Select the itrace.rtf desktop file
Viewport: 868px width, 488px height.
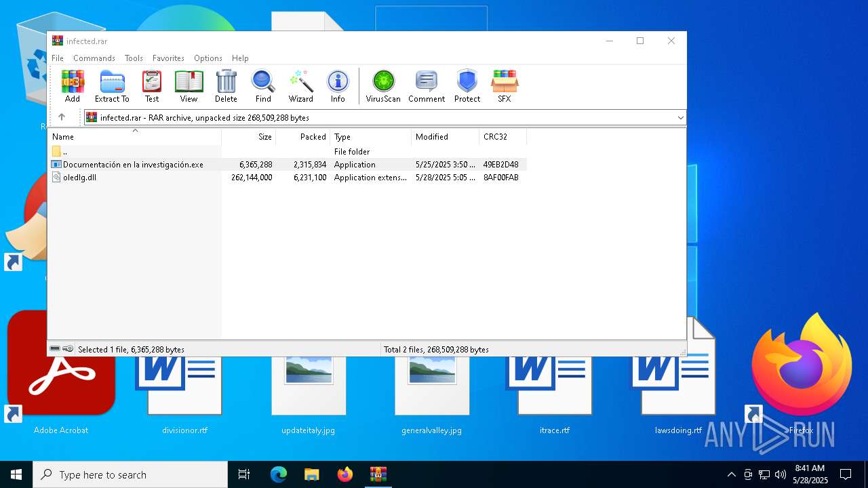[x=555, y=396]
